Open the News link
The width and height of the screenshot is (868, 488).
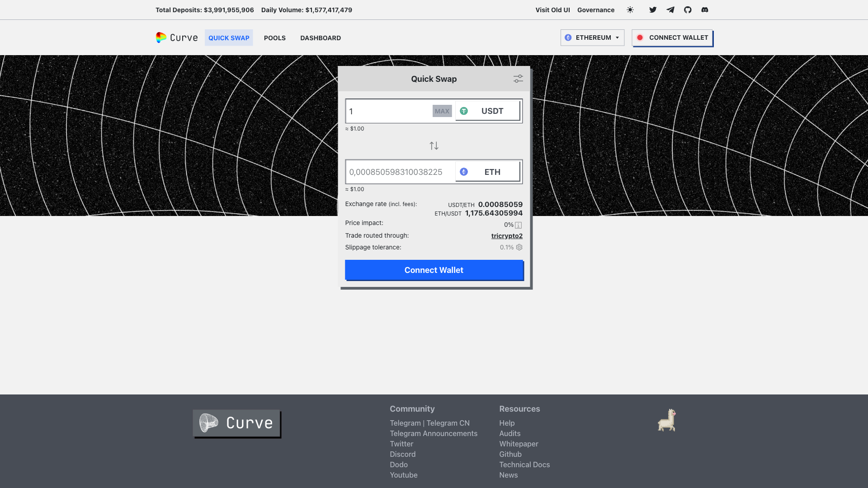pos(509,475)
